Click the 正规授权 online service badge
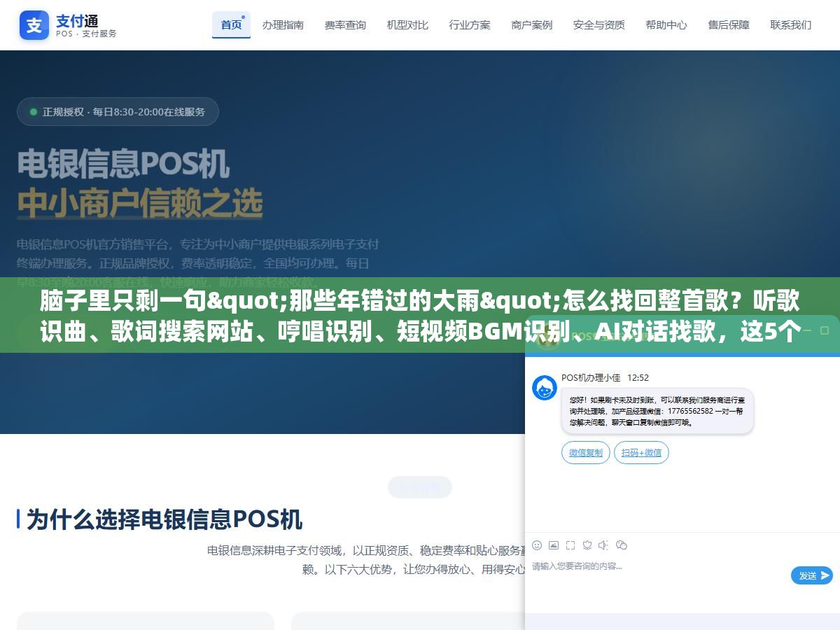 118,111
